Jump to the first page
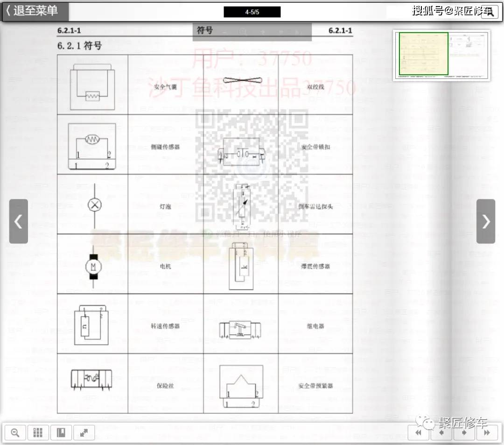 (418, 432)
